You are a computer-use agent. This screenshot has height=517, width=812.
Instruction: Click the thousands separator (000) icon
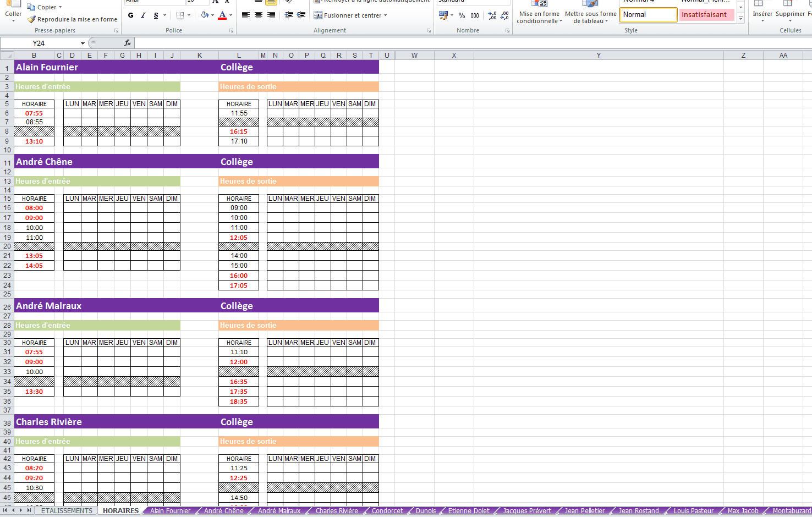point(475,15)
